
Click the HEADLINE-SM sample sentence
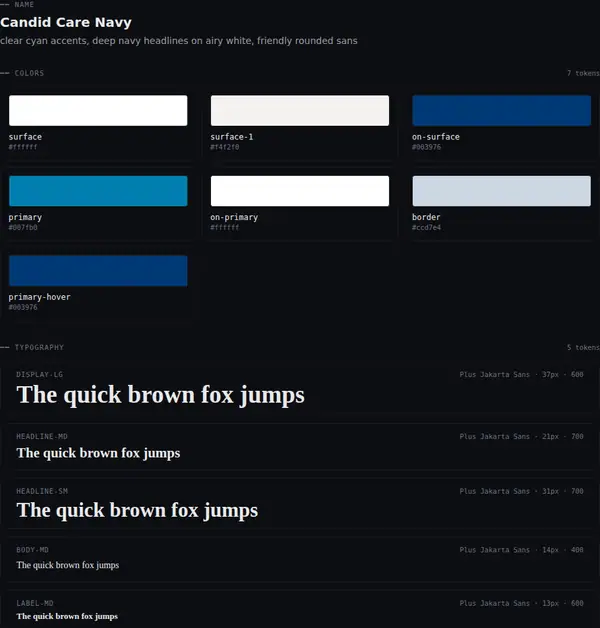pos(137,511)
